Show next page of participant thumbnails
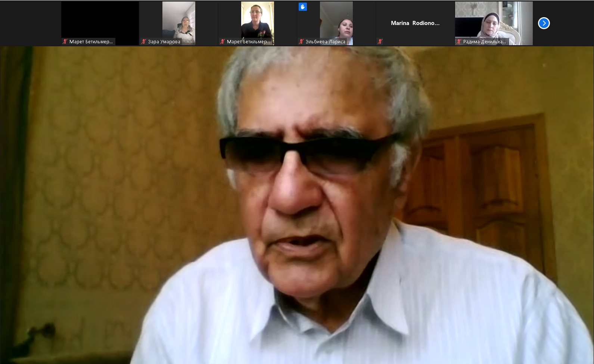The width and height of the screenshot is (594, 364). 544,23
